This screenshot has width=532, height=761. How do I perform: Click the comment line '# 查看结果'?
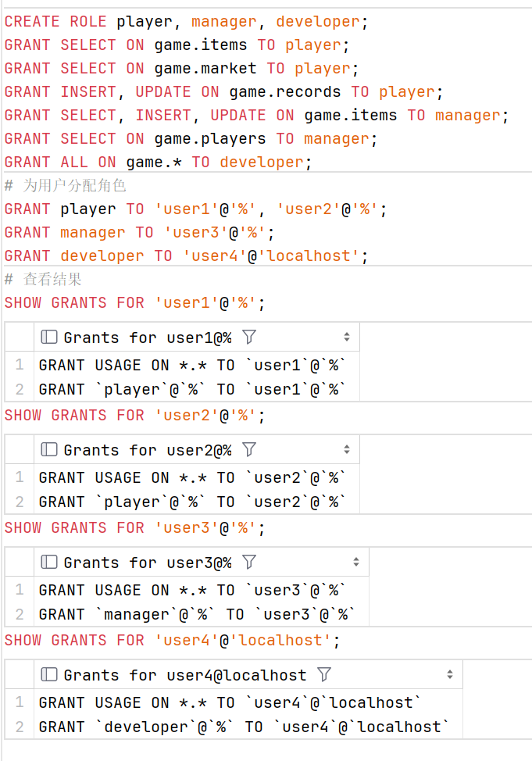43,279
